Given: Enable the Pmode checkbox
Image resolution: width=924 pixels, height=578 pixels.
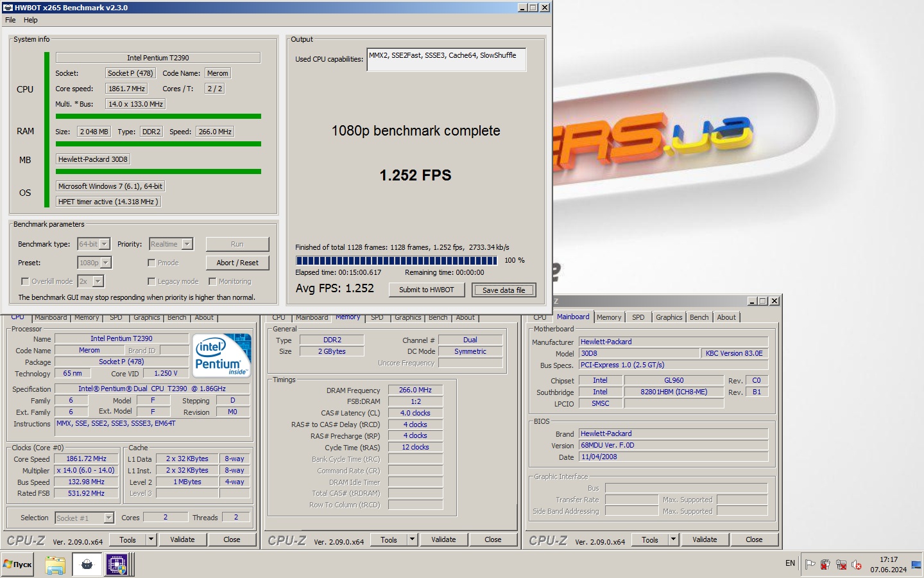Looking at the screenshot, I should 151,263.
